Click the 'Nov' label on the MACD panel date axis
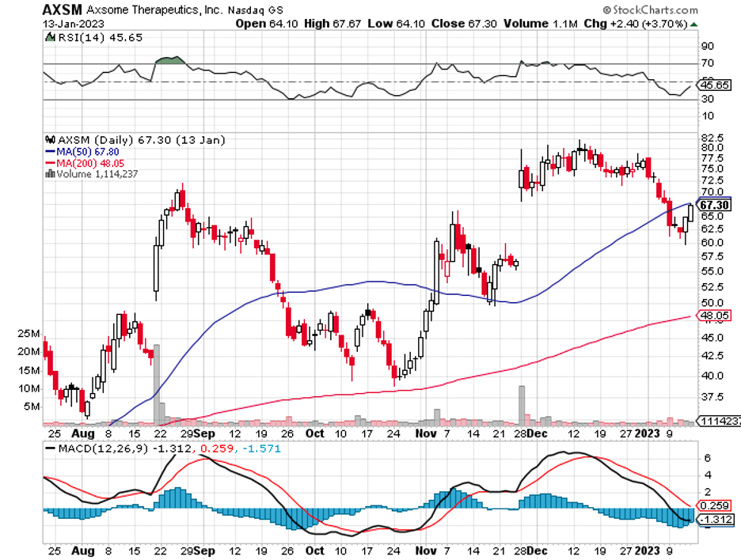The height and width of the screenshot is (560, 741). click(426, 551)
